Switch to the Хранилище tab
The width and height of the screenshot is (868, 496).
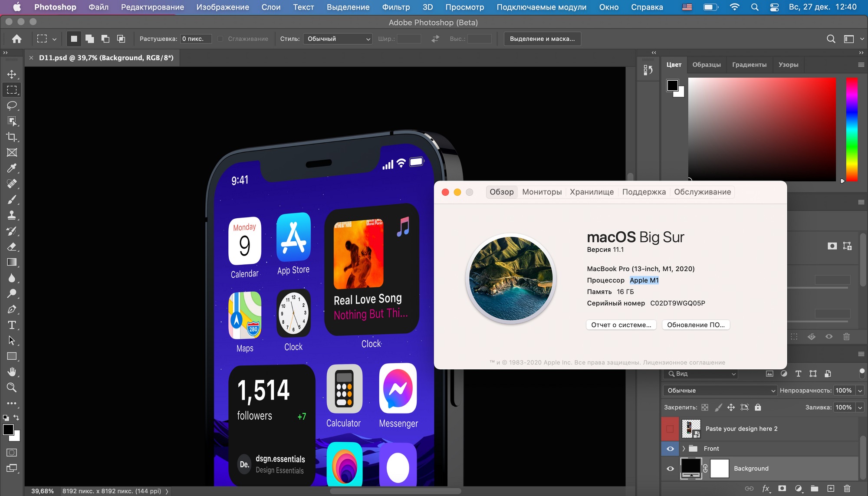591,192
